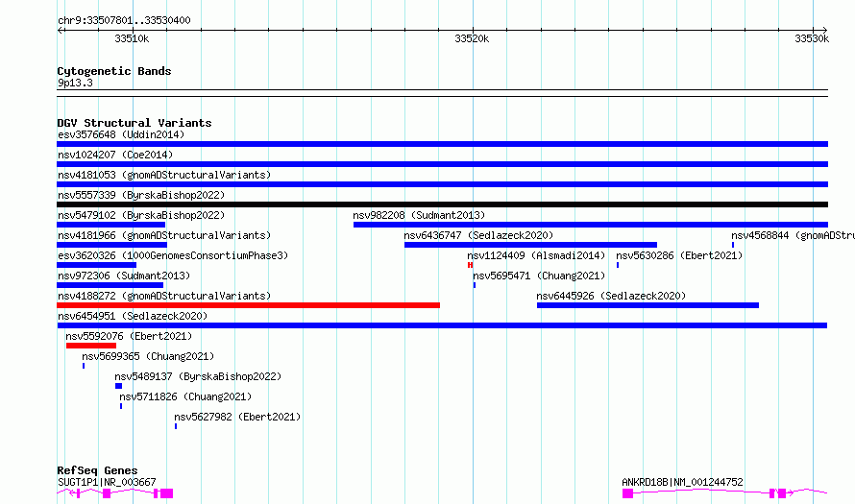
Task: Open nsv6454951 (Sedlazeck2020) label
Action: pyautogui.click(x=133, y=316)
